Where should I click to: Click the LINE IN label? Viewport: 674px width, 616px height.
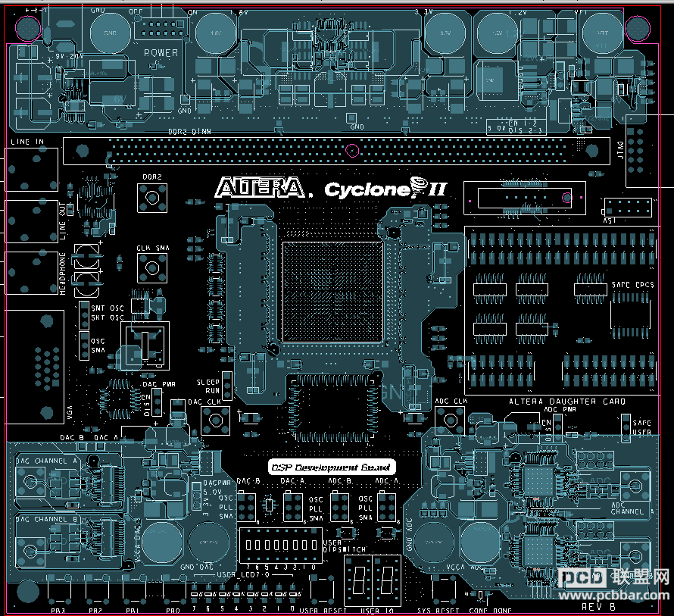(x=27, y=142)
